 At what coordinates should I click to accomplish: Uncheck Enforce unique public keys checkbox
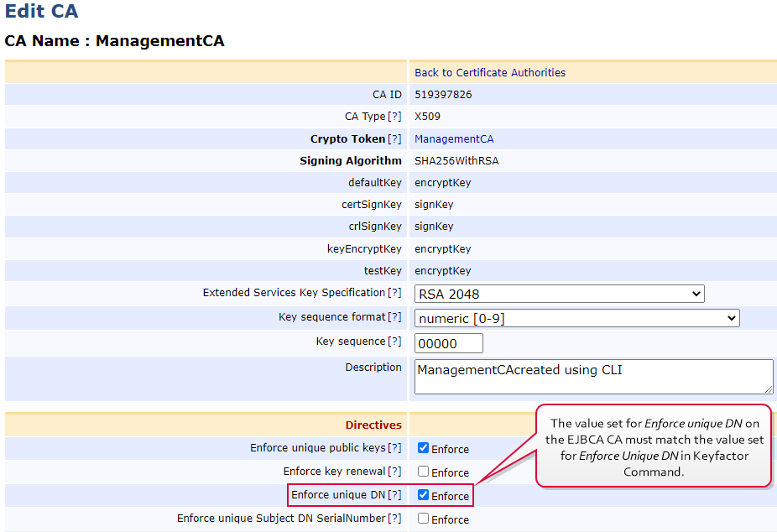point(423,448)
